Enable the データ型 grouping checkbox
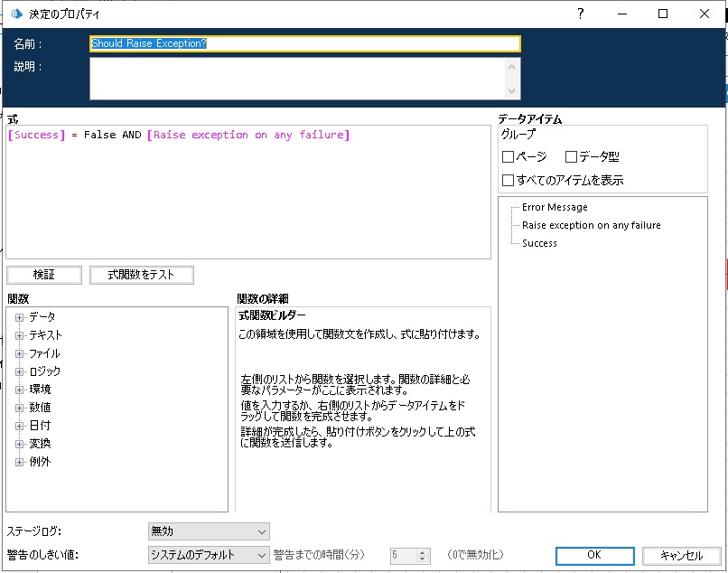 pyautogui.click(x=569, y=156)
